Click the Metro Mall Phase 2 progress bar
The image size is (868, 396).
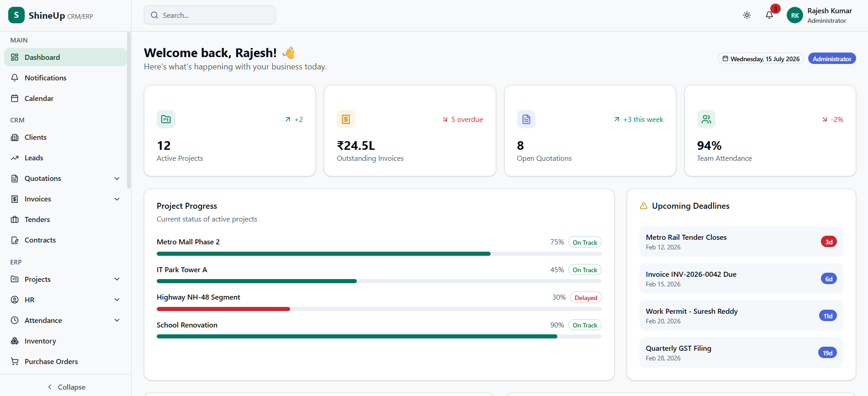379,253
